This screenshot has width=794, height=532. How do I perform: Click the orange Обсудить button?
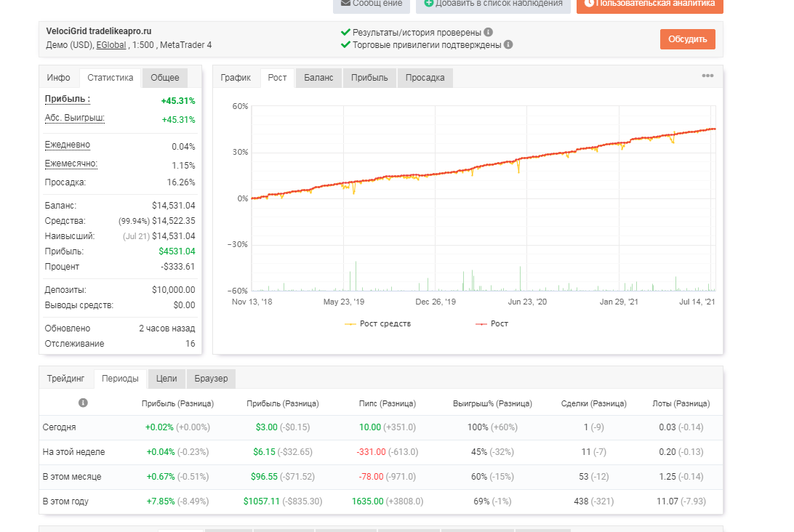coord(687,39)
